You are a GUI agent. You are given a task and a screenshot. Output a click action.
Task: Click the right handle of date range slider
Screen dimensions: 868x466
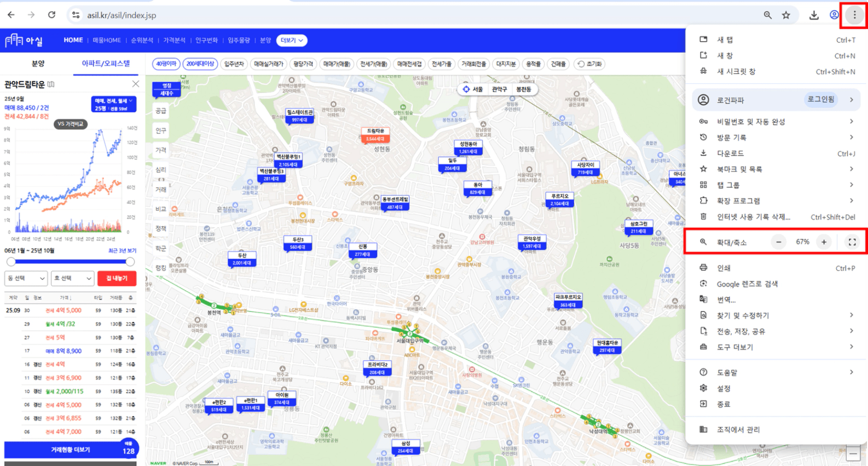coord(130,262)
